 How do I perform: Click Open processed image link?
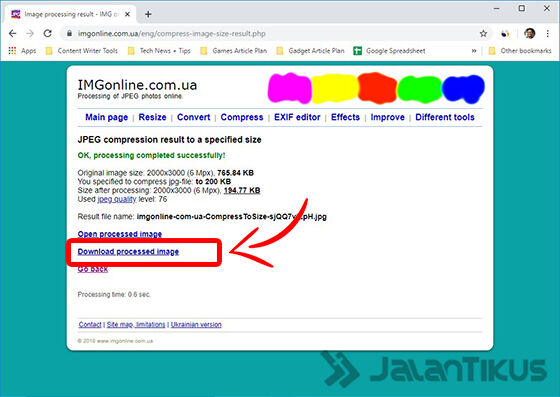tap(120, 234)
